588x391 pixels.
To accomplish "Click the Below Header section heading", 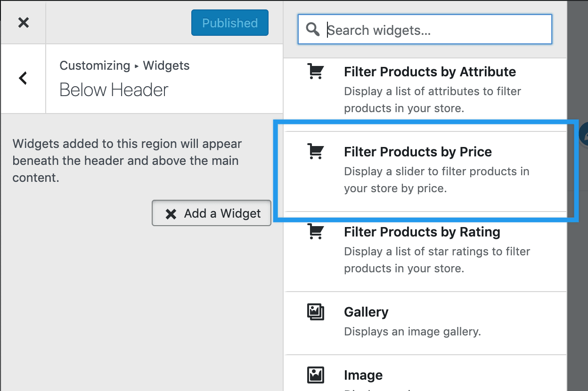I will pyautogui.click(x=114, y=90).
